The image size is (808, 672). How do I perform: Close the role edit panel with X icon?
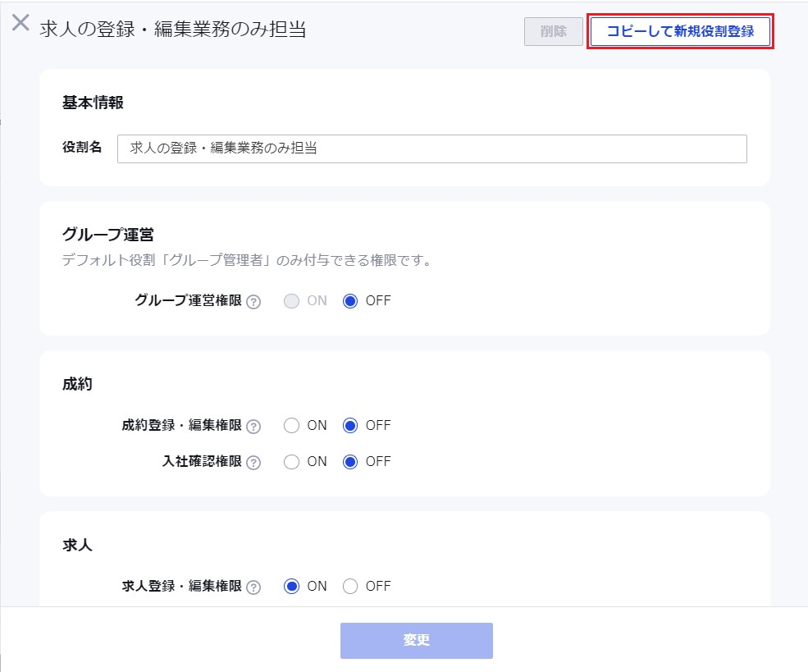click(21, 23)
